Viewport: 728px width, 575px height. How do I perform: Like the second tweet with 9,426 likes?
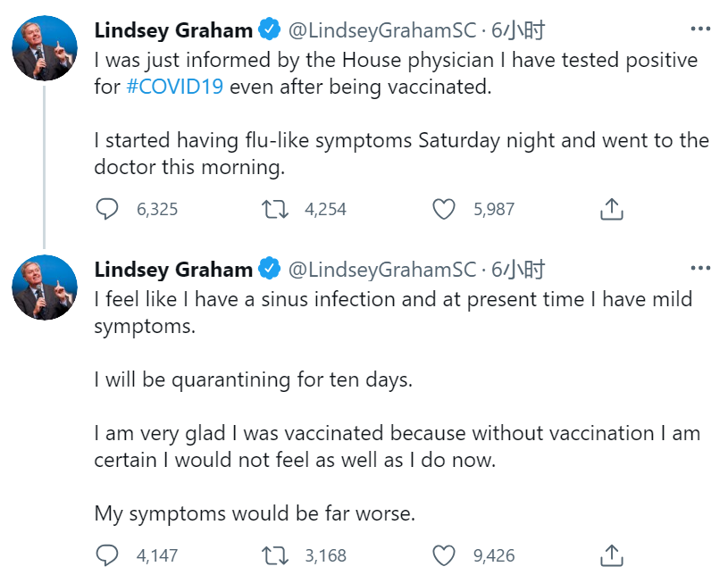444,555
